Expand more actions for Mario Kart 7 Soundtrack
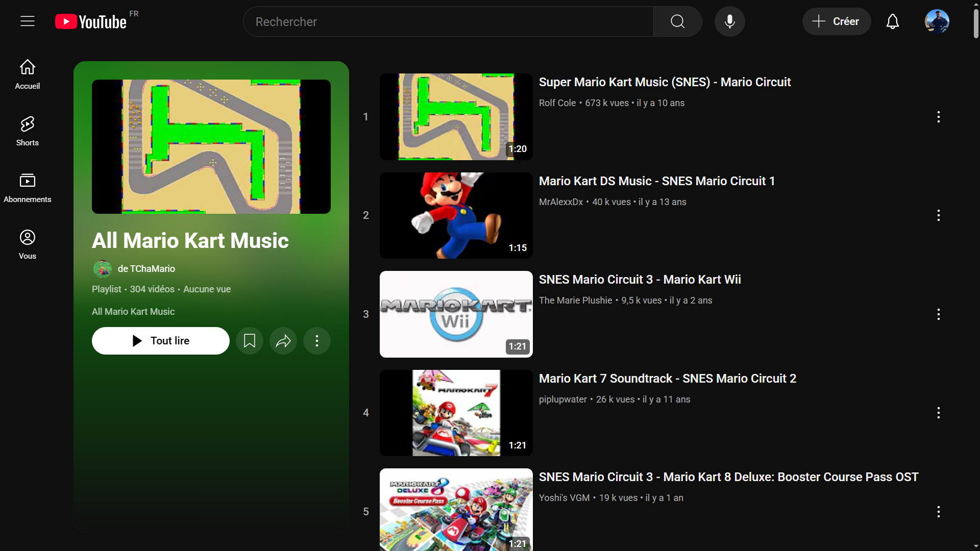Image resolution: width=980 pixels, height=551 pixels. [x=938, y=413]
